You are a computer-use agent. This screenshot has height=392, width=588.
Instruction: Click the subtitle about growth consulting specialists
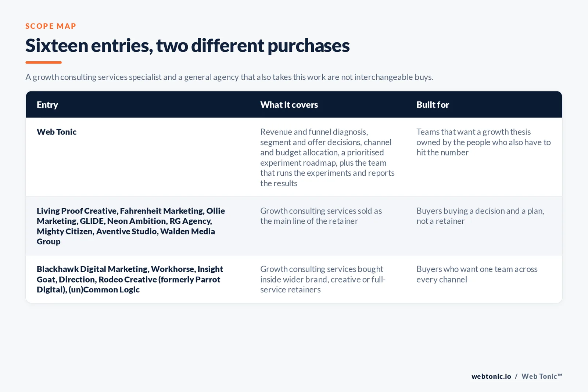(x=229, y=77)
